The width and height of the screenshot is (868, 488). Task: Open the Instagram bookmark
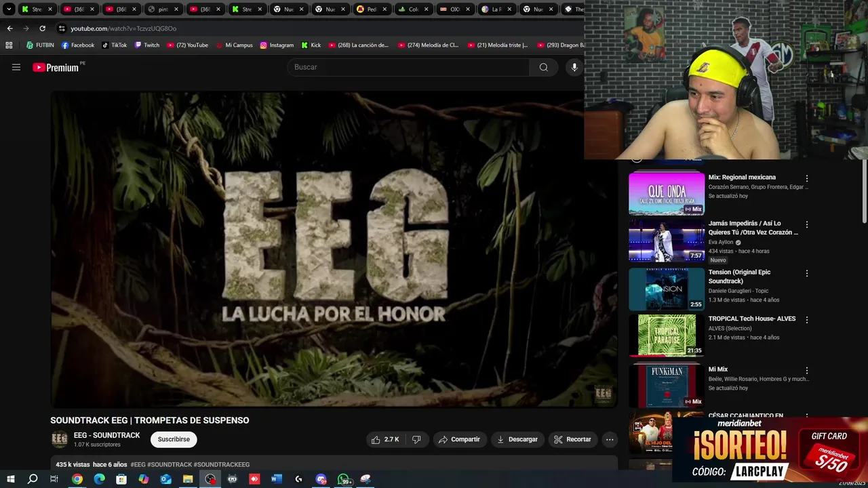pos(277,45)
